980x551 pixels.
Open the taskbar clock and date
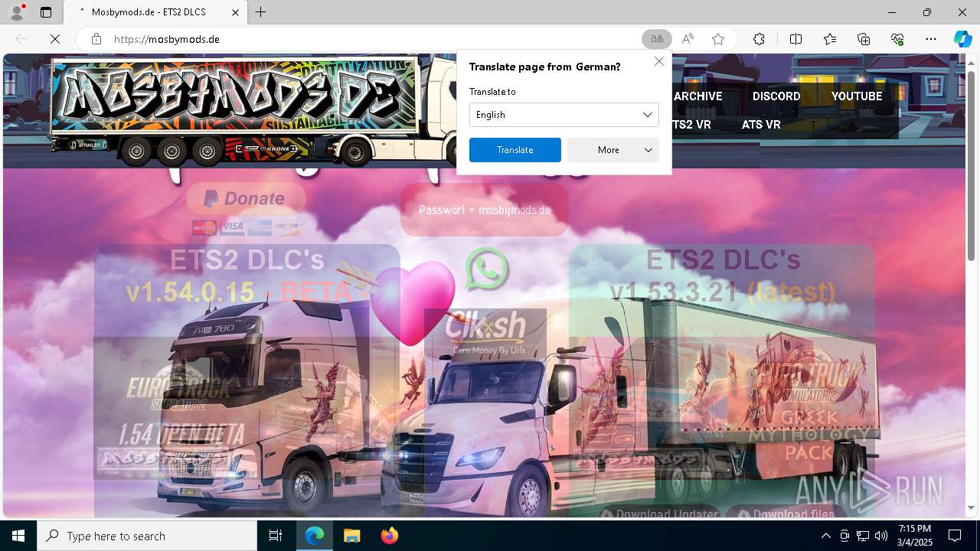click(915, 536)
